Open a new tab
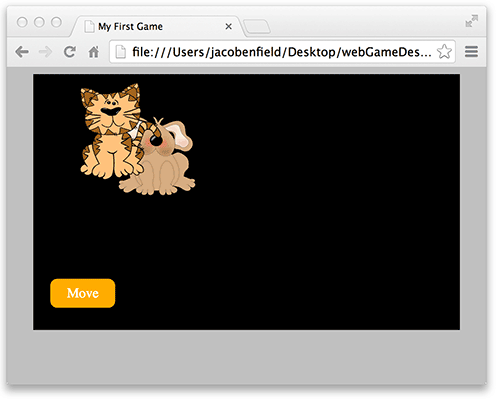 (x=257, y=27)
